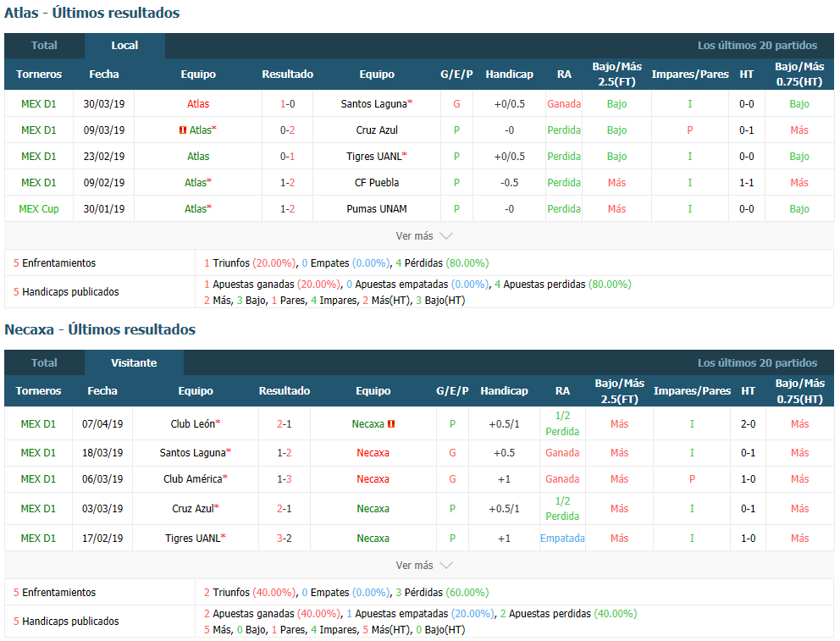This screenshot has height=641, width=840.
Task: Open the 0-2 result of Atlas vs Cruz Azul
Action: pyautogui.click(x=288, y=130)
